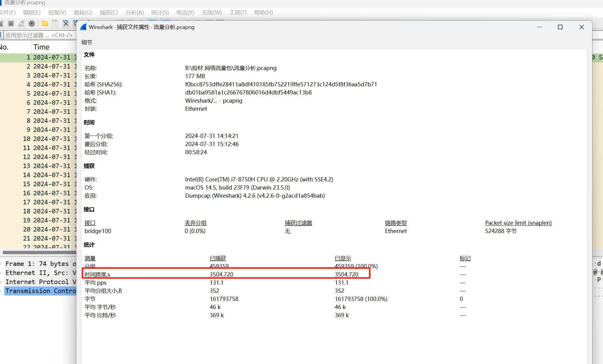Open the 分析(A) menu

[134, 13]
